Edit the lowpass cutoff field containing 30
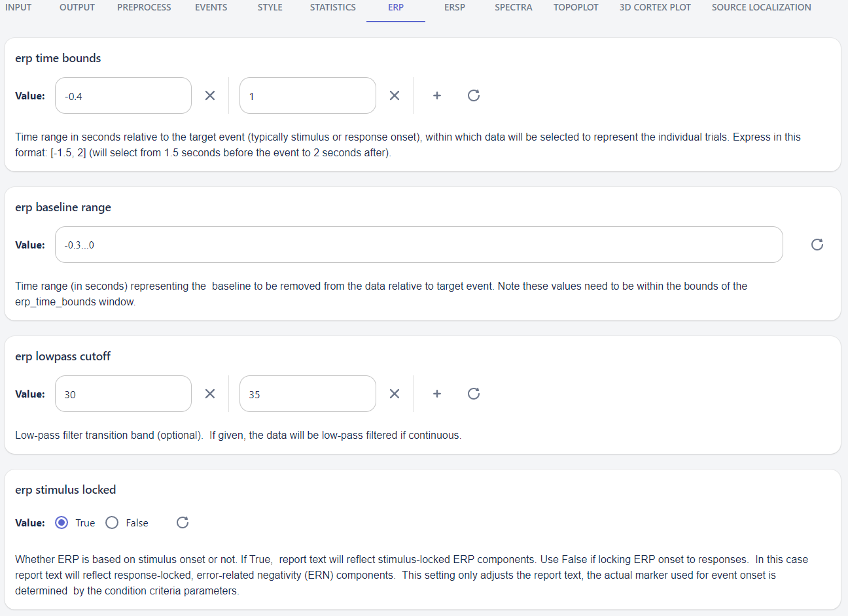Viewport: 848px width, 616px height. 123,394
